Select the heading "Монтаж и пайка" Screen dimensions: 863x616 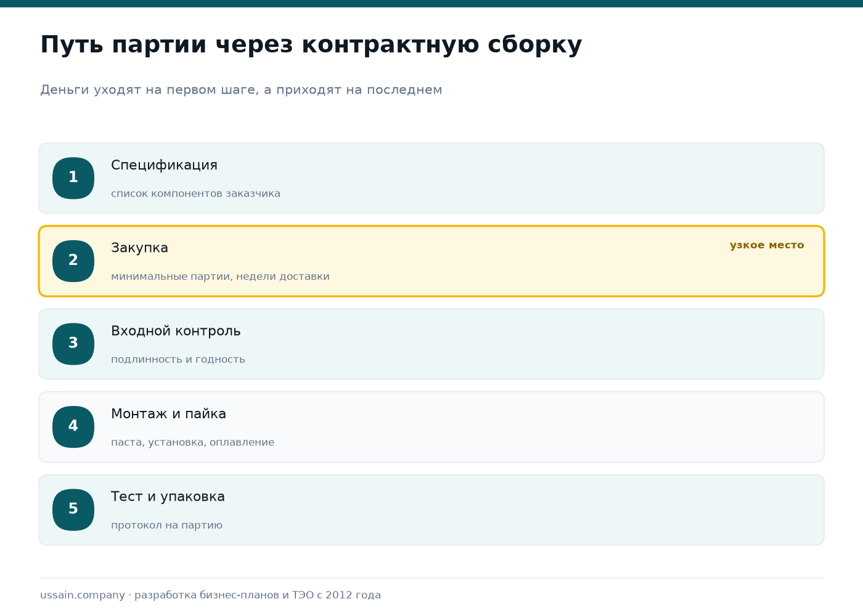click(x=168, y=414)
